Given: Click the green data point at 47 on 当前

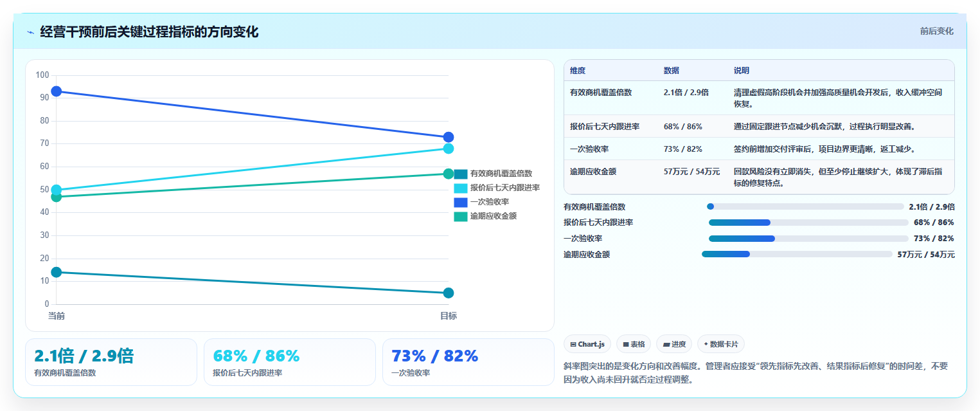Looking at the screenshot, I should [x=57, y=197].
